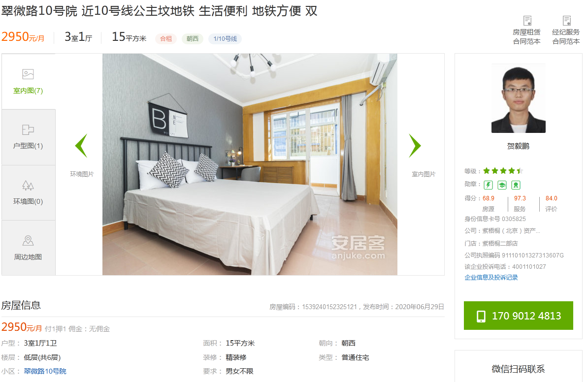Open the 房屋租赁合同范本 document icon
This screenshot has height=382, width=588.
pyautogui.click(x=527, y=21)
